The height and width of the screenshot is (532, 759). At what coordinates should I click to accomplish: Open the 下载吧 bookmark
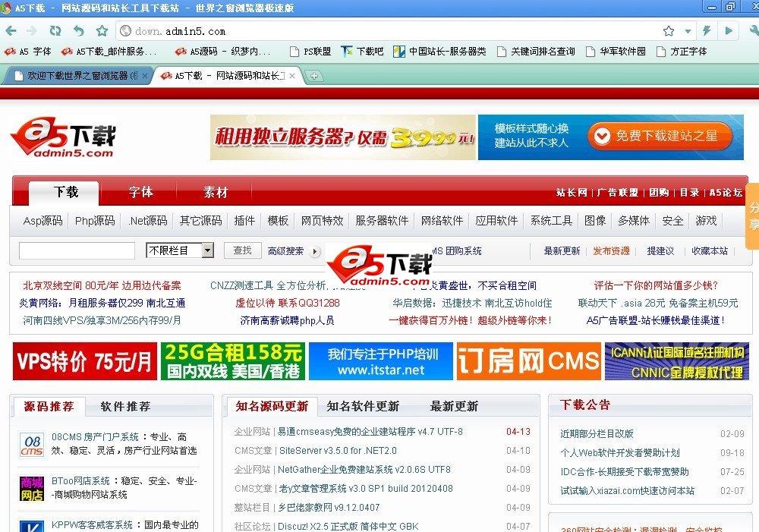(362, 52)
